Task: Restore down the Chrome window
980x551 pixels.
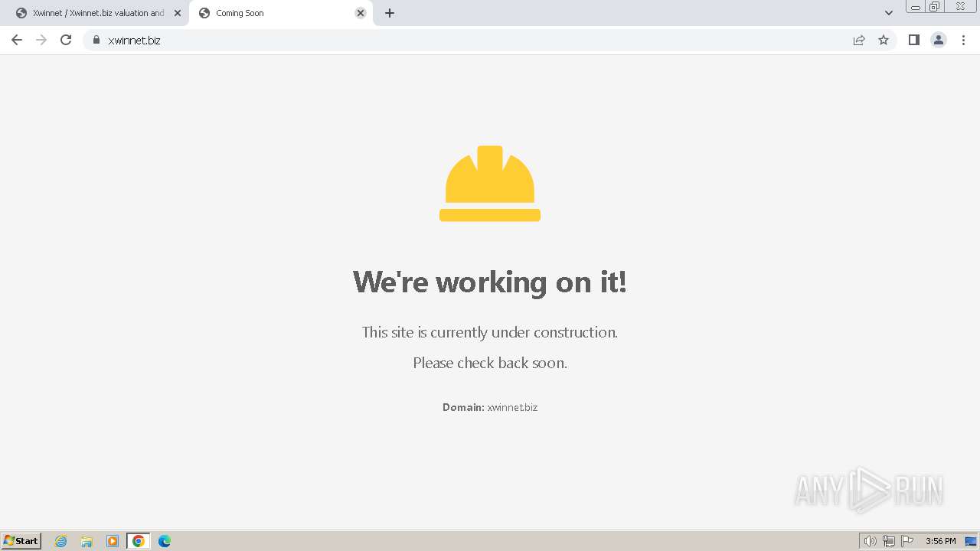Action: click(x=935, y=7)
